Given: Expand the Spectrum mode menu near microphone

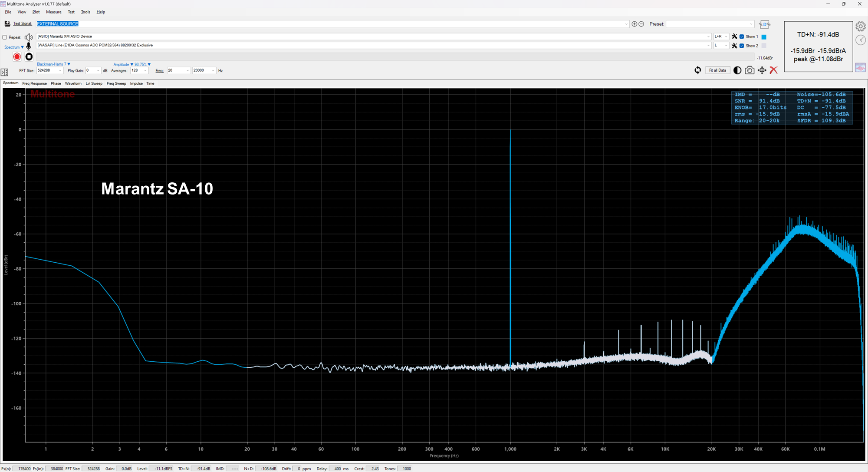Looking at the screenshot, I should [x=14, y=47].
